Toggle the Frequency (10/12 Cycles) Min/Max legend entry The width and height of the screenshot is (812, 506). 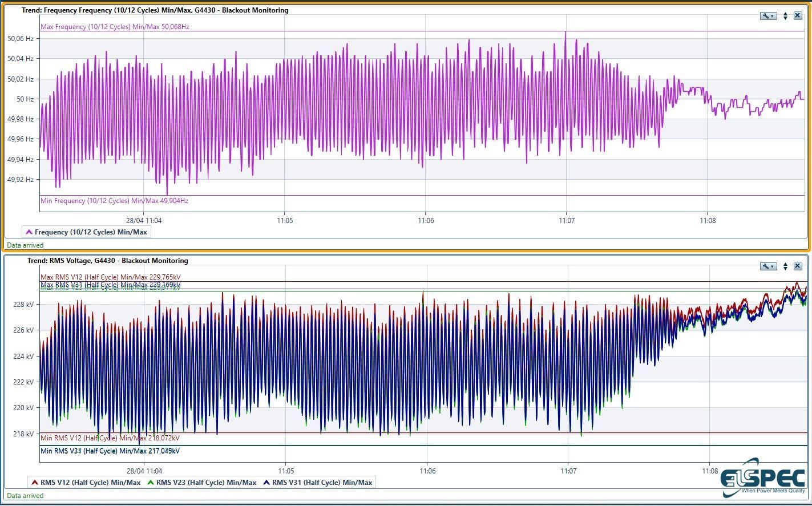(x=91, y=232)
